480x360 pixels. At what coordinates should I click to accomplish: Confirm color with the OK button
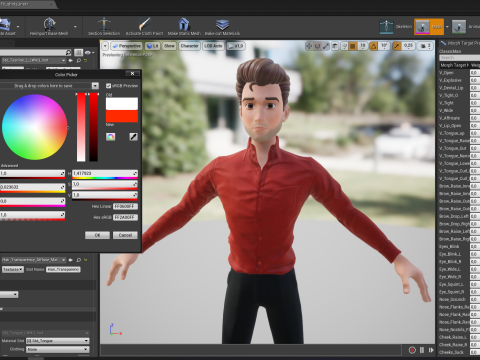(97, 235)
